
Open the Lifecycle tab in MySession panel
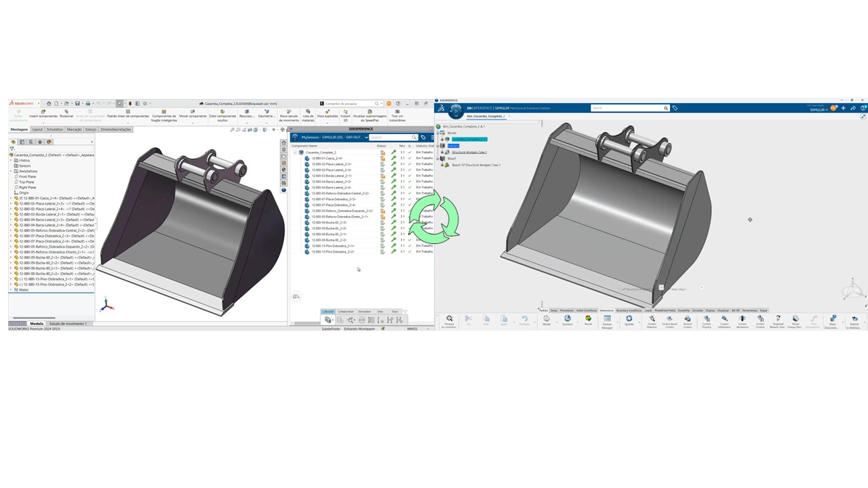(x=328, y=312)
